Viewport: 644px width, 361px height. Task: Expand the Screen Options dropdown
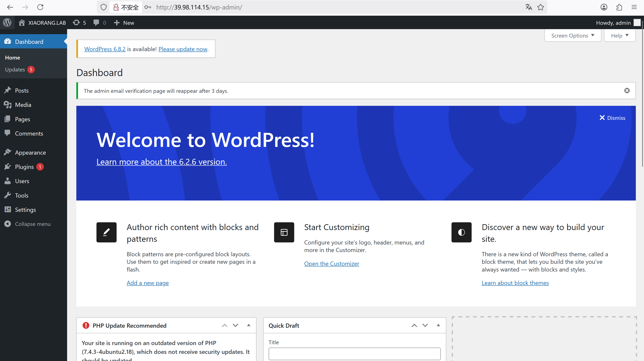(x=572, y=35)
